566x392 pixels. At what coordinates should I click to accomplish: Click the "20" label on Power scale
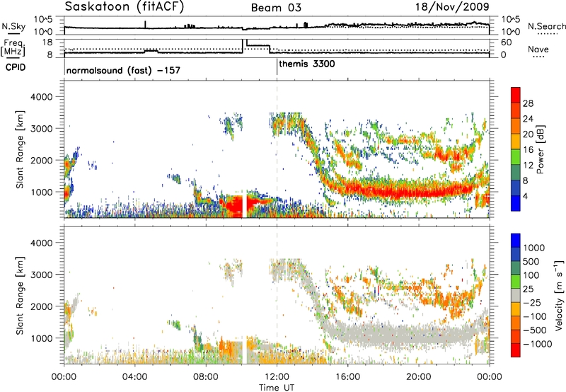click(528, 134)
